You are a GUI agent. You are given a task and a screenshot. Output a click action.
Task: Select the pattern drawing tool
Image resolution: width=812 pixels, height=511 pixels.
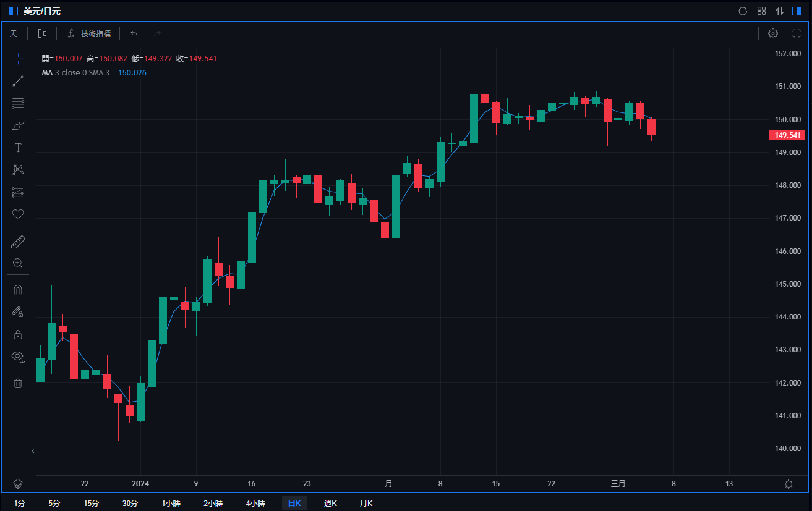(x=18, y=170)
